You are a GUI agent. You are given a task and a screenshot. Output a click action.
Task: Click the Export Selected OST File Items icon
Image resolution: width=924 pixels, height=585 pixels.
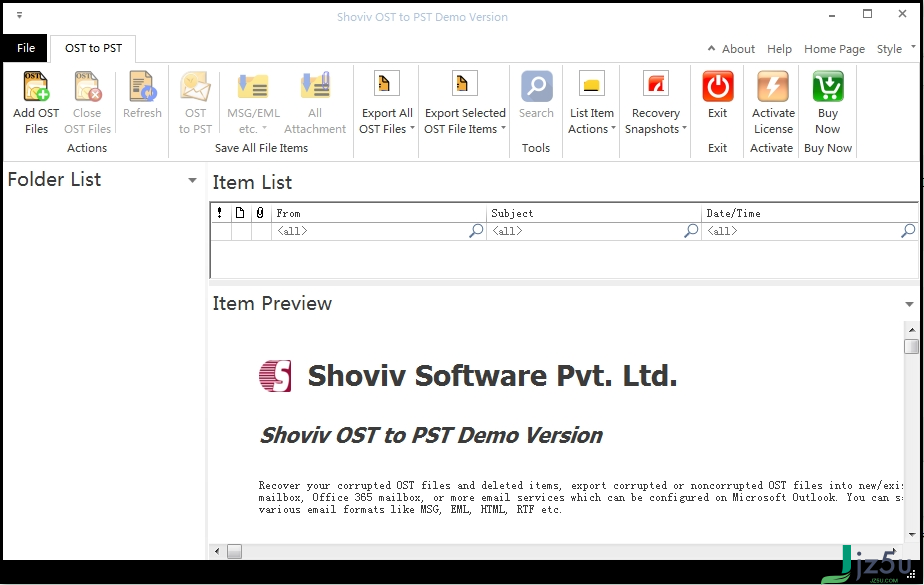464,84
